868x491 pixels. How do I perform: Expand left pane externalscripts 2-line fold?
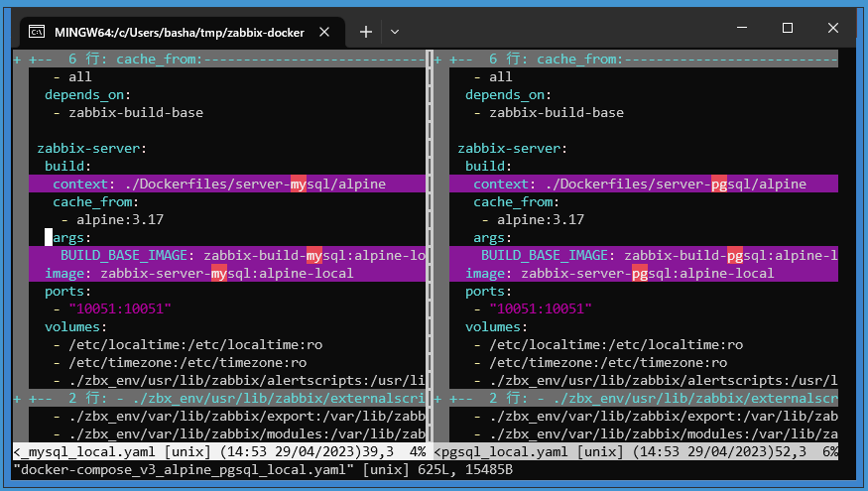(x=218, y=399)
